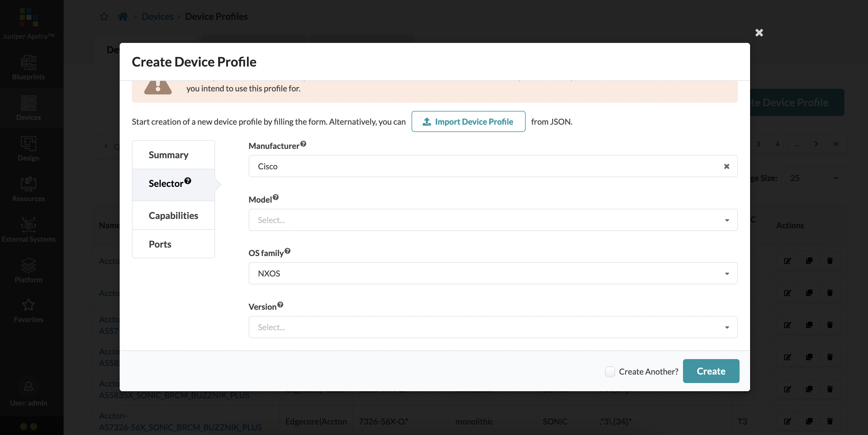Delete the Accton-AS7326-56X profile row
This screenshot has height=435, width=868.
[x=829, y=421]
